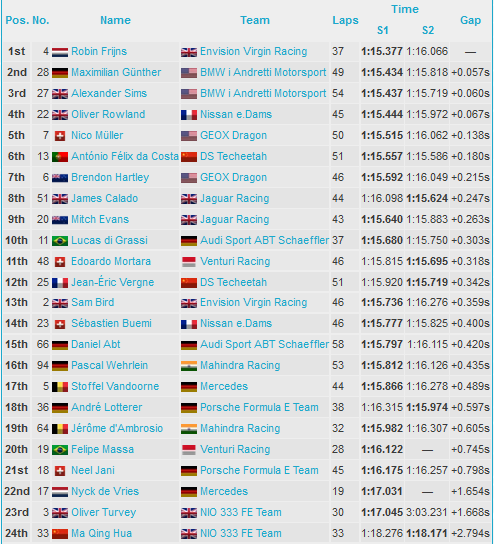The image size is (494, 544).
Task: Click the Netherlands flag beside Nyck de Vries
Action: 60,492
